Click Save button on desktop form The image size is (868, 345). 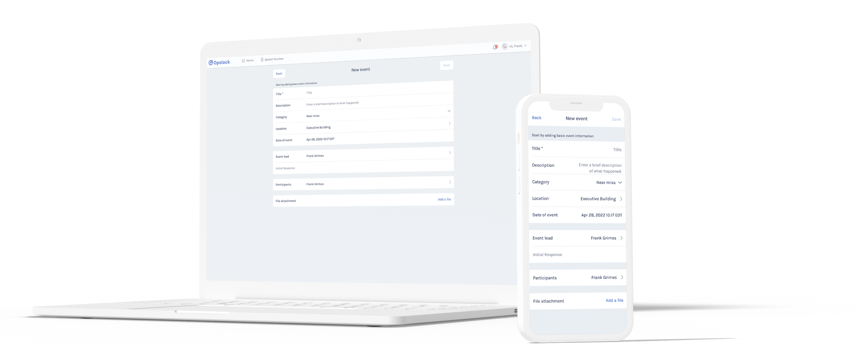pos(447,65)
